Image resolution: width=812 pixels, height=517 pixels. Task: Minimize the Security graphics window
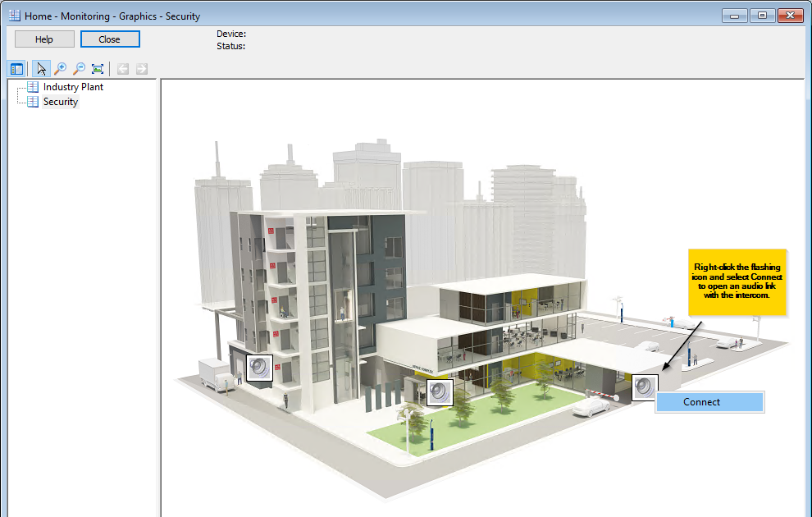pyautogui.click(x=734, y=16)
